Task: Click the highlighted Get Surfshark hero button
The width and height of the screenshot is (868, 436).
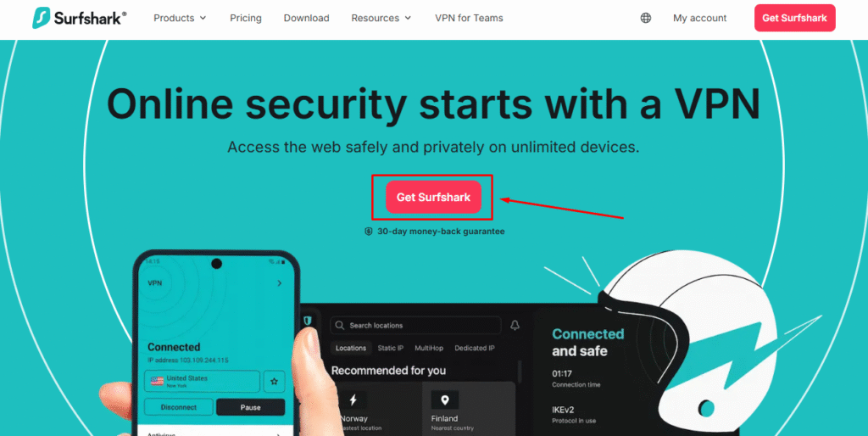Action: [x=433, y=198]
